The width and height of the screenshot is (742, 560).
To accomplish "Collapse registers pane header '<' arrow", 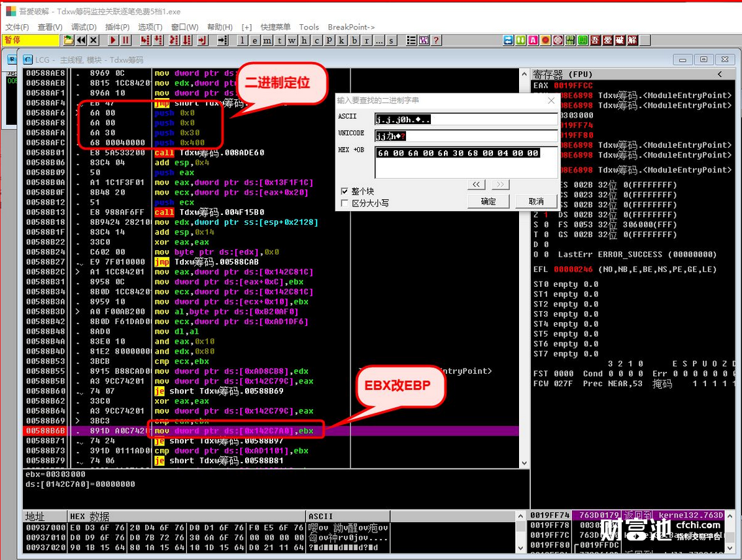I will pos(720,74).
